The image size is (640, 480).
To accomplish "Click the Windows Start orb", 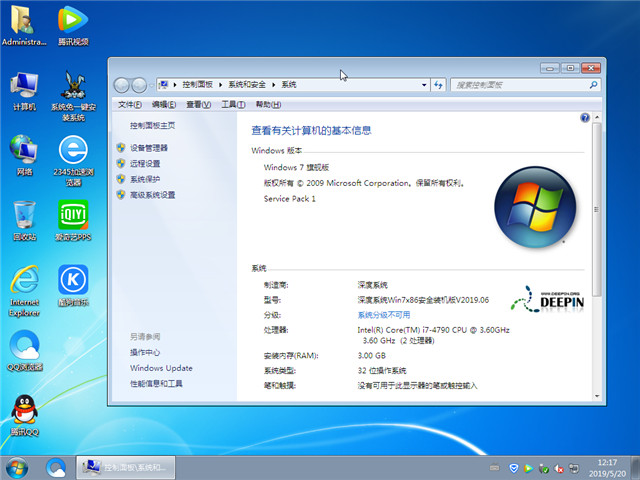I will click(17, 468).
